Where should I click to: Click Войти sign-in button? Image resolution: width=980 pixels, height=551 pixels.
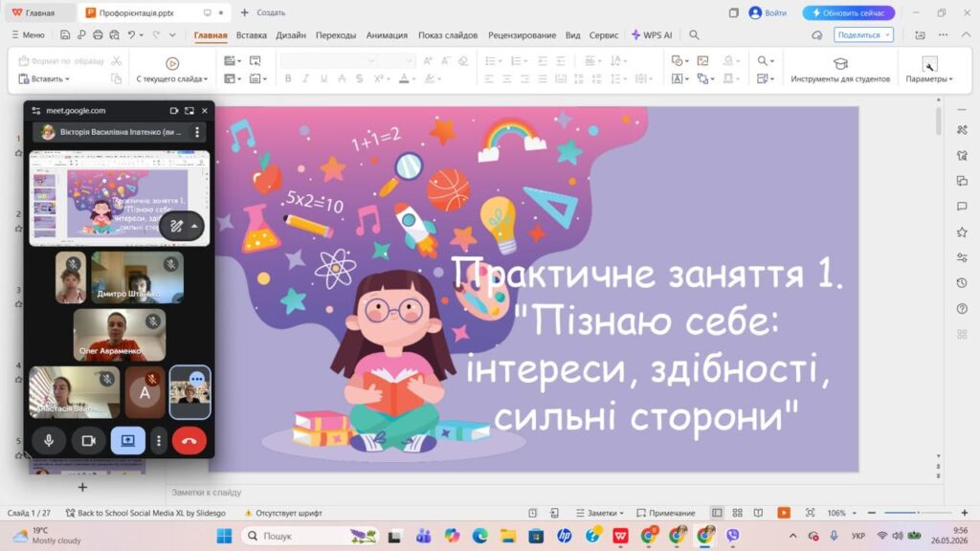coord(768,12)
